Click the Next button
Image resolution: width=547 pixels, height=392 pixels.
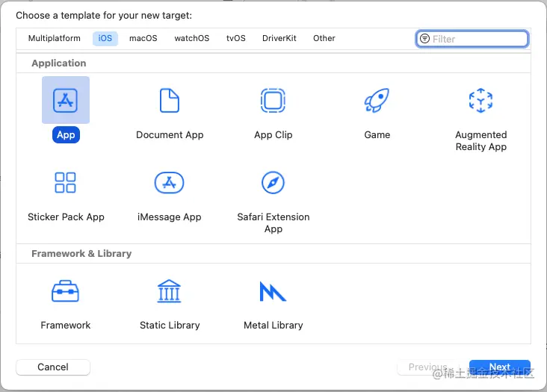500,367
